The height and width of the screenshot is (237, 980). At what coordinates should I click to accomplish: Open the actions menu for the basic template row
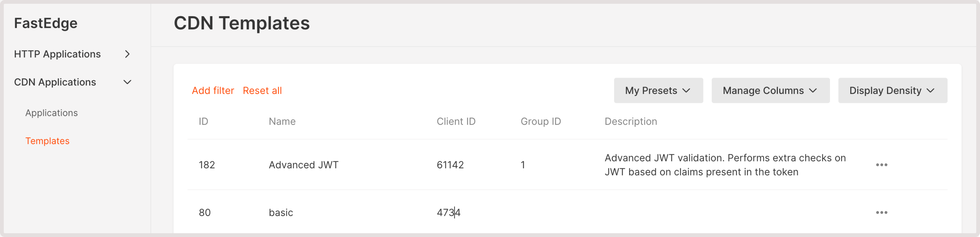pos(882,213)
